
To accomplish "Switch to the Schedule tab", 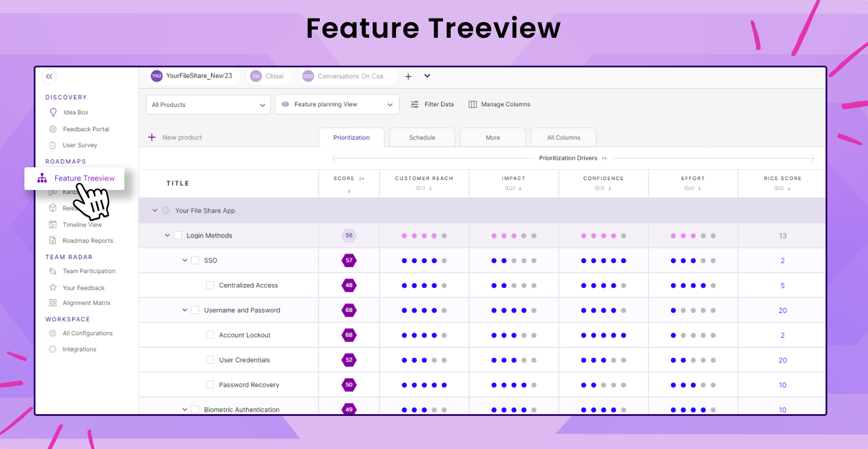I will click(x=422, y=138).
